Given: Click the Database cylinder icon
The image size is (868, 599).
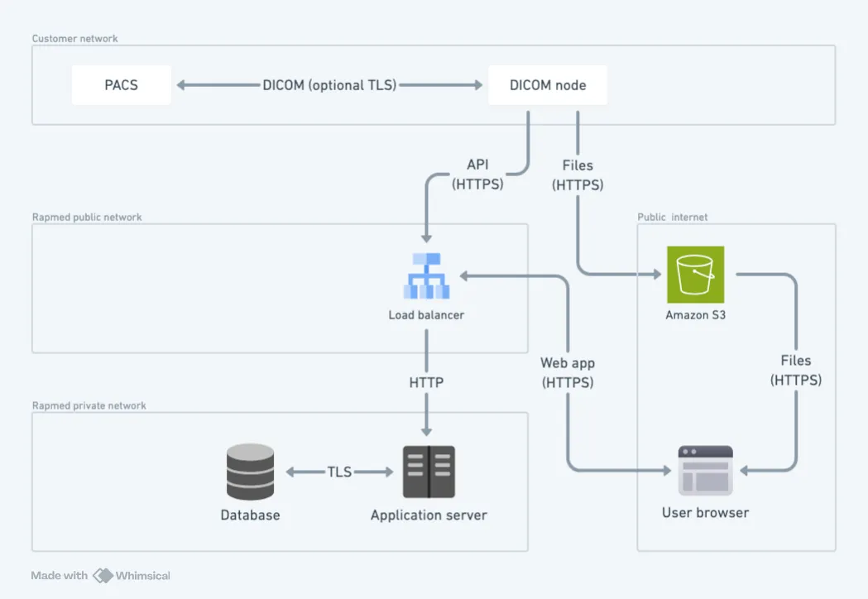Looking at the screenshot, I should tap(250, 472).
